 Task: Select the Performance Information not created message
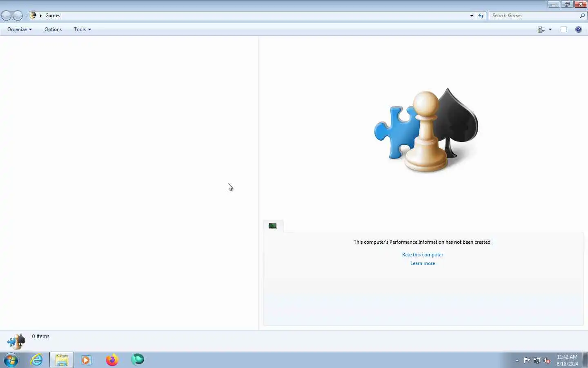coord(423,242)
